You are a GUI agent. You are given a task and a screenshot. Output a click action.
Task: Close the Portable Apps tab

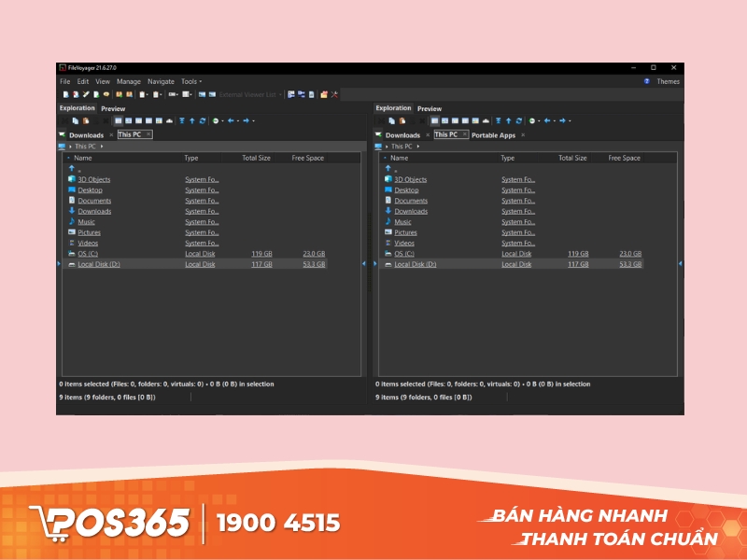pos(522,135)
